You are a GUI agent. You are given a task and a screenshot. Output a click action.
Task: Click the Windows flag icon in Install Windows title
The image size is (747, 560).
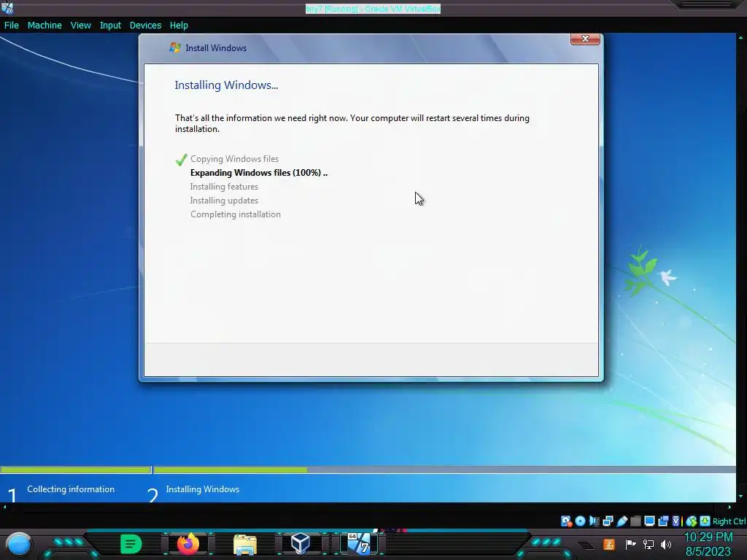(175, 47)
